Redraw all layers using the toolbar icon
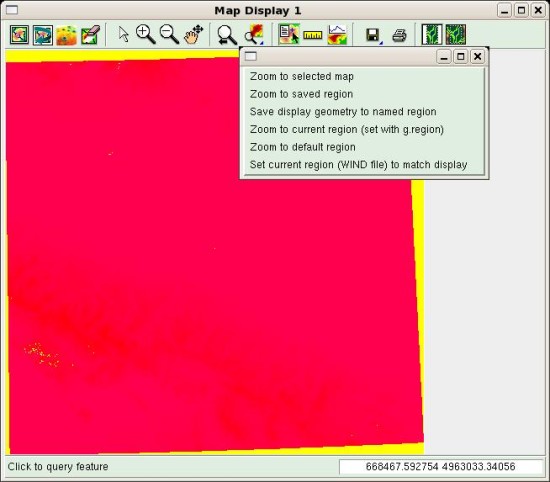Viewport: 550px width, 482px height. [x=43, y=34]
